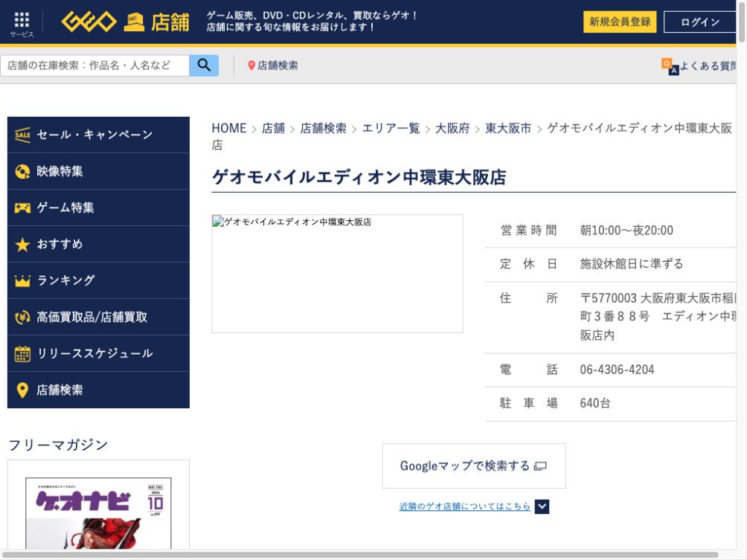The image size is (747, 560).
Task: Click the Q&A icon beside よくある質問
Action: point(670,66)
